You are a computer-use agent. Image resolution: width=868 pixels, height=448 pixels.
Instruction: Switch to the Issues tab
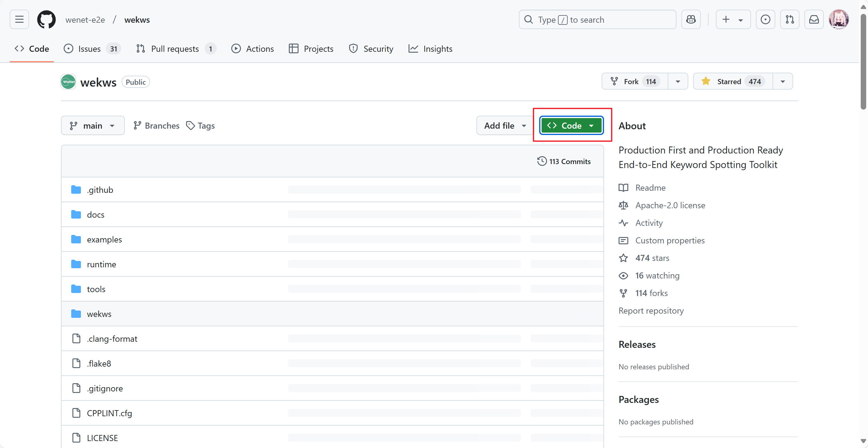point(89,49)
